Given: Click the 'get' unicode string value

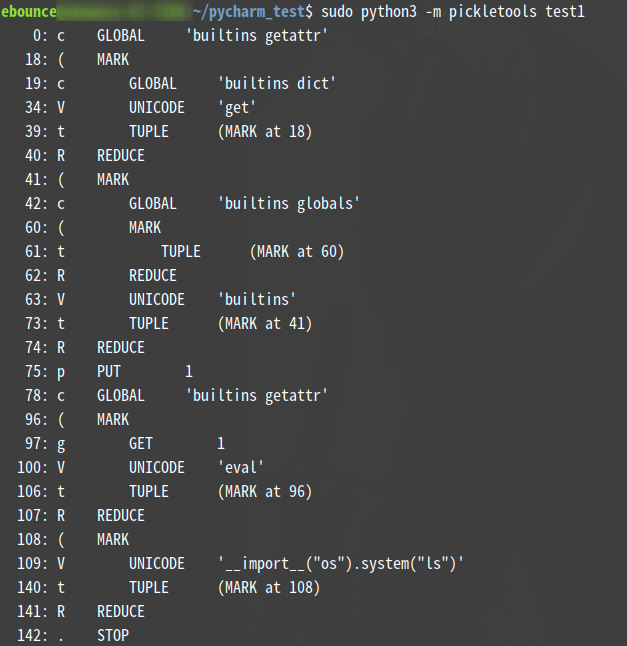Looking at the screenshot, I should (241, 107).
